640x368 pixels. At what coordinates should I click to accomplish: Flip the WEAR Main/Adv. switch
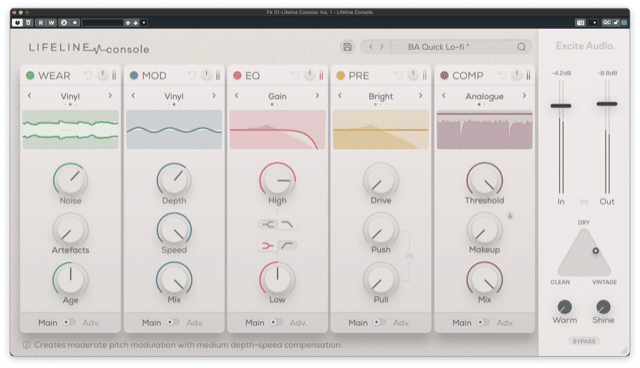pos(69,322)
